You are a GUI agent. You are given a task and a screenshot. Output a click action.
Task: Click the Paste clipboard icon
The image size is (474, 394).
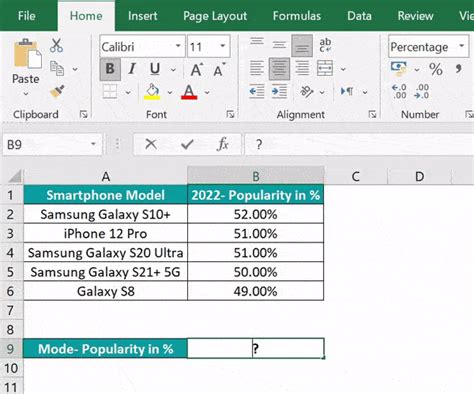pos(27,53)
